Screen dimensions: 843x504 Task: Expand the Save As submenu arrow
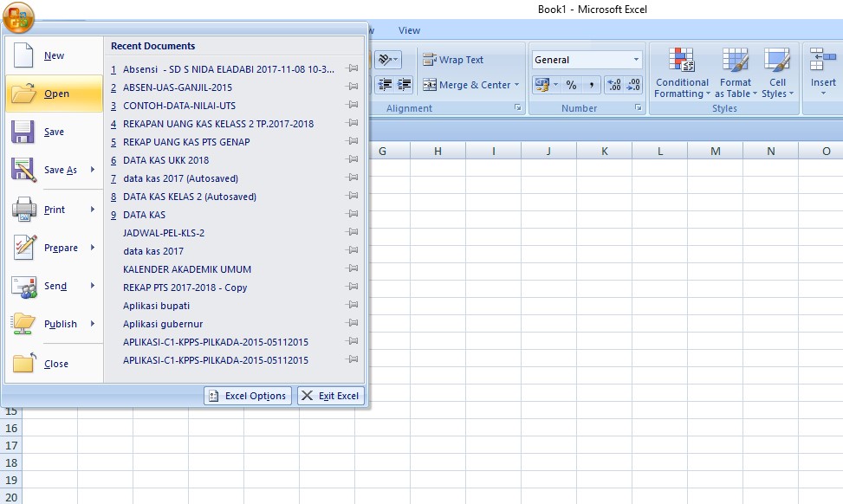pos(93,170)
